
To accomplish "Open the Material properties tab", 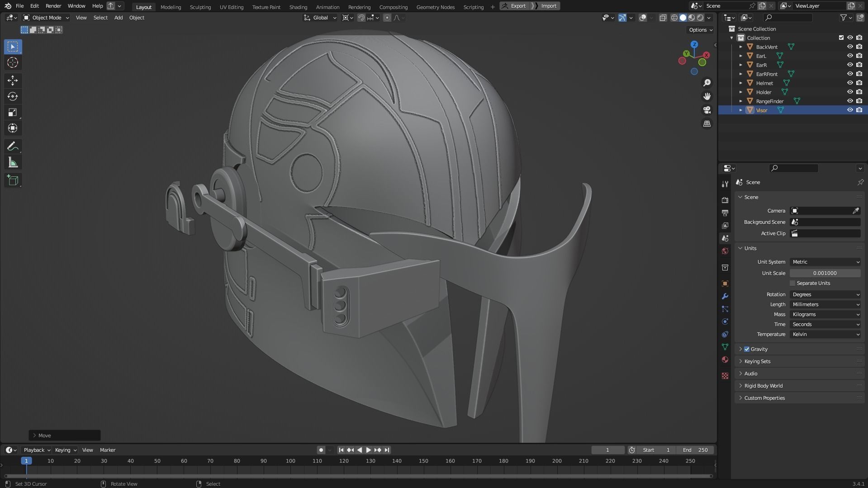I will (x=725, y=360).
